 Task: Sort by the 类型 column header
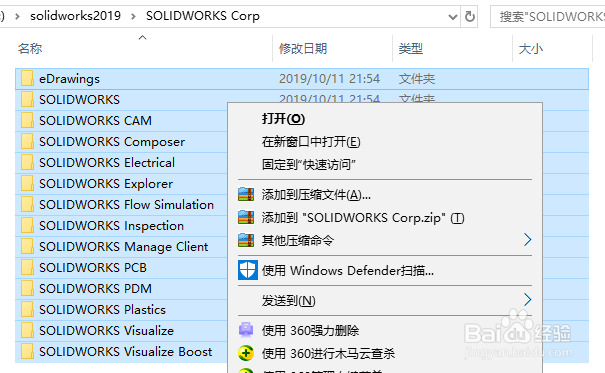coord(411,49)
